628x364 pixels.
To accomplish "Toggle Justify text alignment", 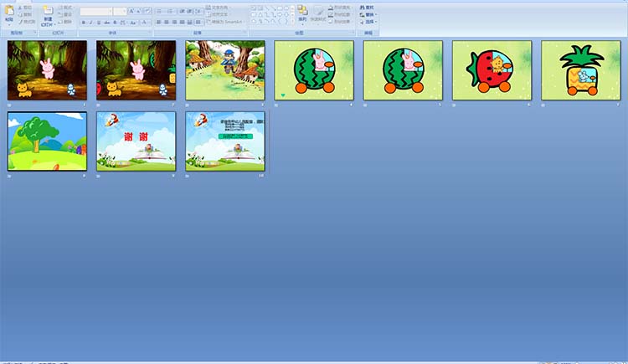I will tap(182, 23).
